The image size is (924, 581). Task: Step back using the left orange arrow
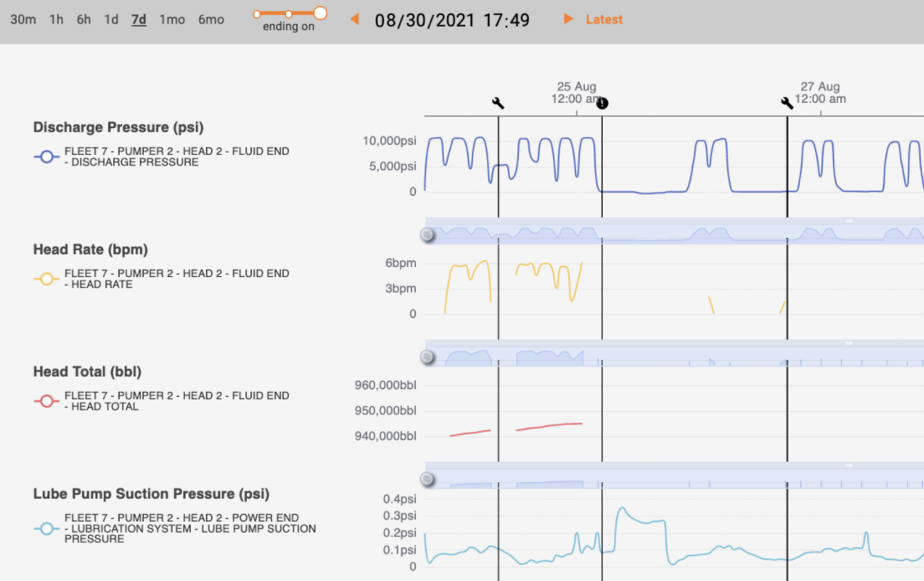[355, 19]
